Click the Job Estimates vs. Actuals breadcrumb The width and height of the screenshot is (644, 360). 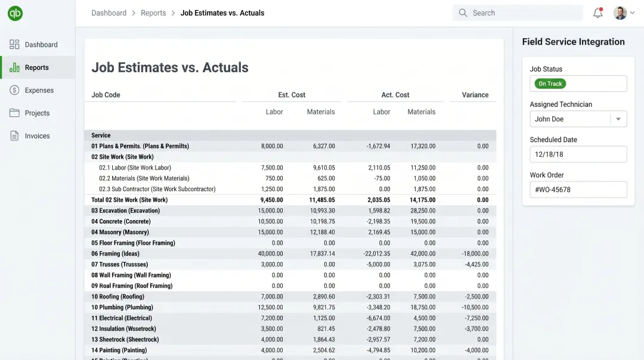click(x=222, y=13)
